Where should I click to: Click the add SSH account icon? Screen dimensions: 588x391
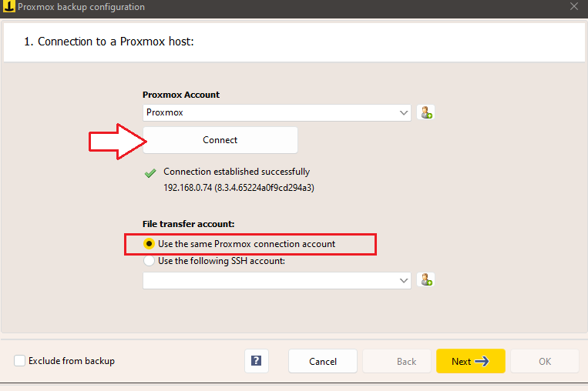[425, 280]
